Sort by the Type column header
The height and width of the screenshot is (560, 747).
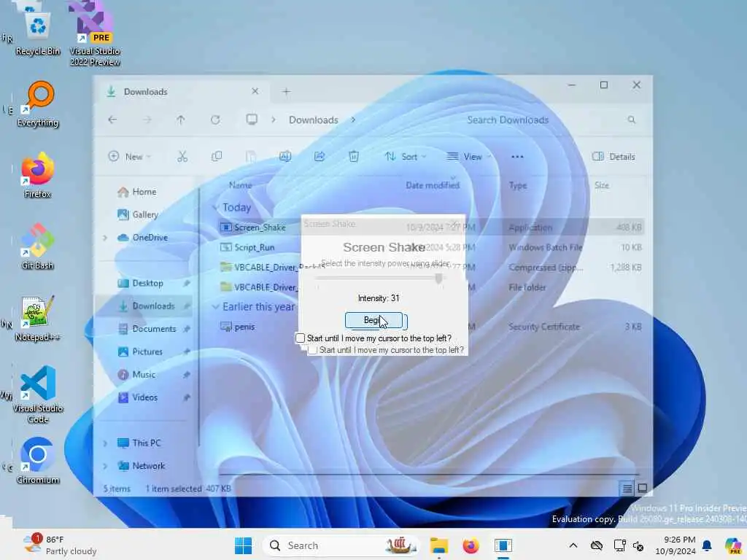coord(518,185)
